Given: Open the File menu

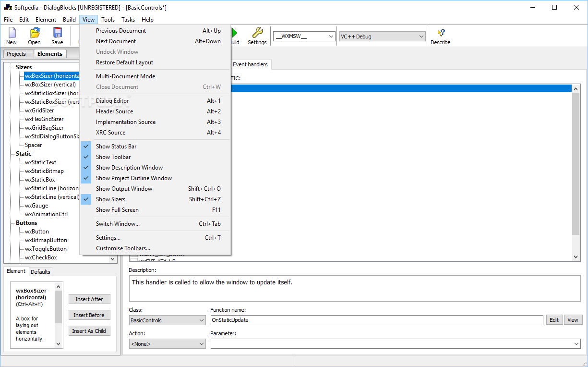Looking at the screenshot, I should tap(8, 20).
